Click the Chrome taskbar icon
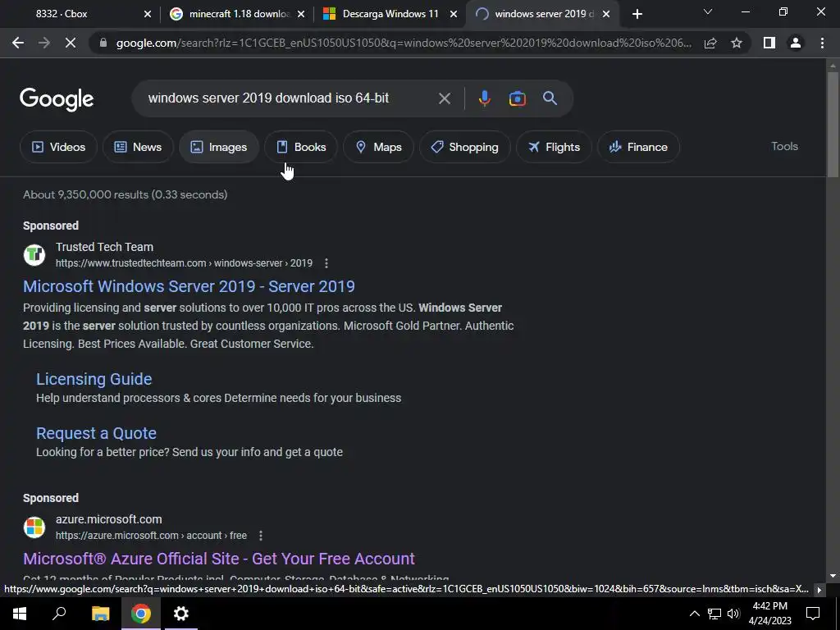 [x=141, y=614]
